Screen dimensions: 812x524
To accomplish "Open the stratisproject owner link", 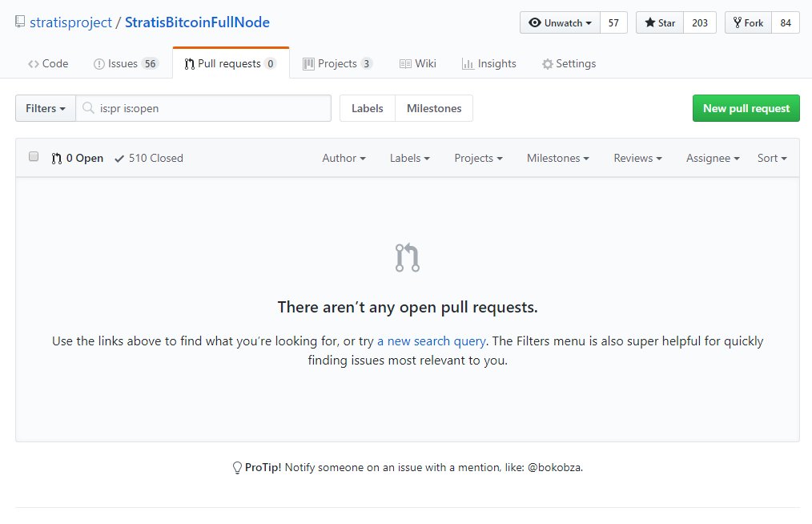I will 71,22.
